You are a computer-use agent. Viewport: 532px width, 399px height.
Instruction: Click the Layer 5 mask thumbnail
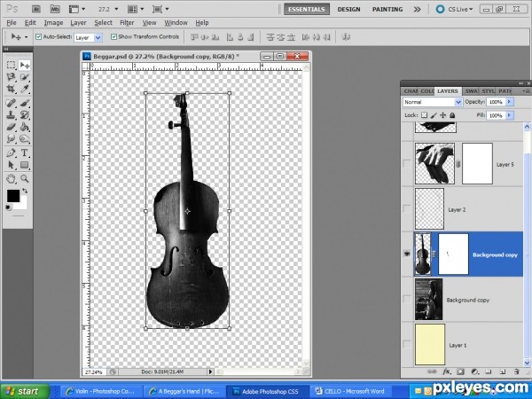click(x=477, y=163)
